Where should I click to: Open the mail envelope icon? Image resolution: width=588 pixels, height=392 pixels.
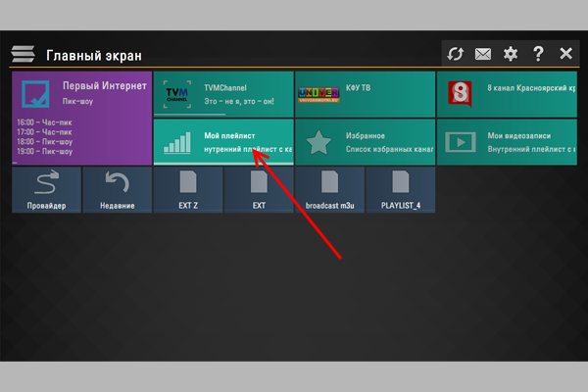click(482, 54)
